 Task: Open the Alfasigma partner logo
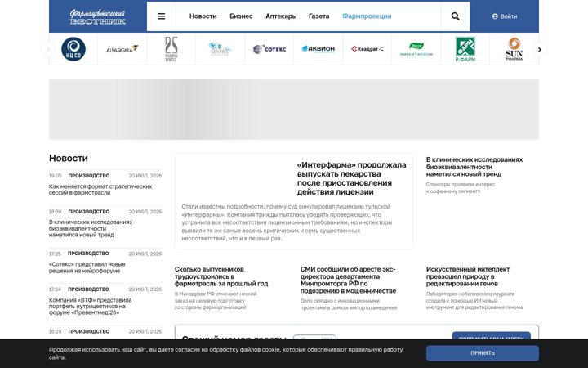coord(122,49)
